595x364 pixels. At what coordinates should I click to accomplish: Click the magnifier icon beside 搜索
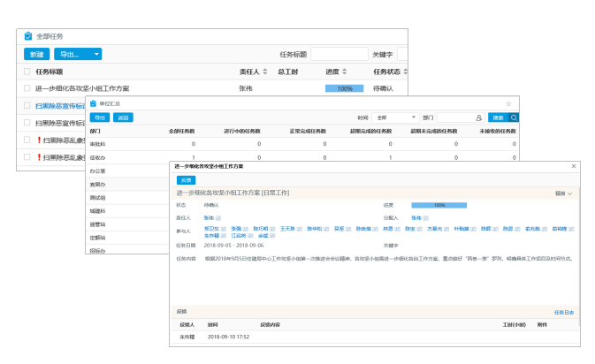pyautogui.click(x=514, y=117)
